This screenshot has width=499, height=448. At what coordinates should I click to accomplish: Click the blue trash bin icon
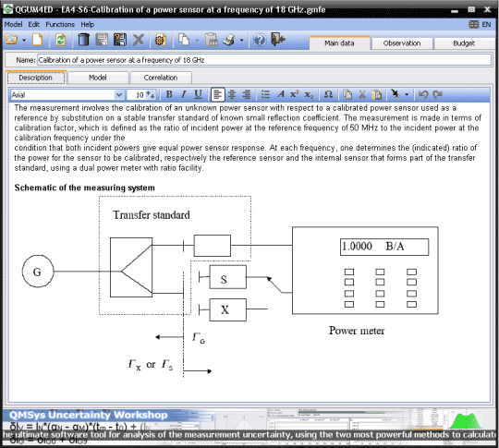[x=83, y=40]
